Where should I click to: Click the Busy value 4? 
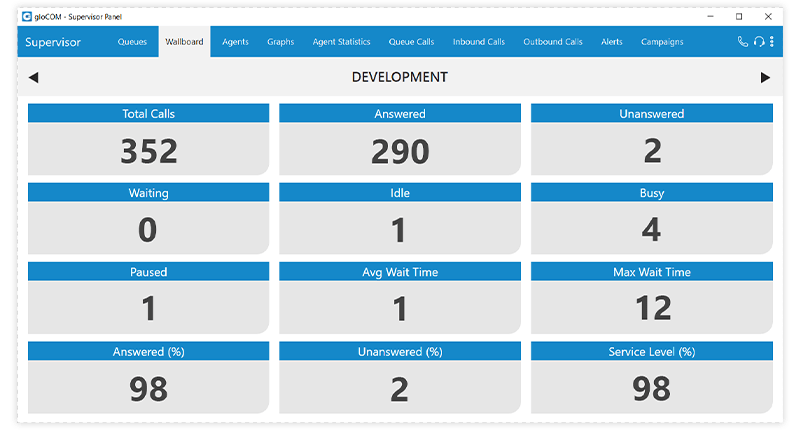point(651,229)
